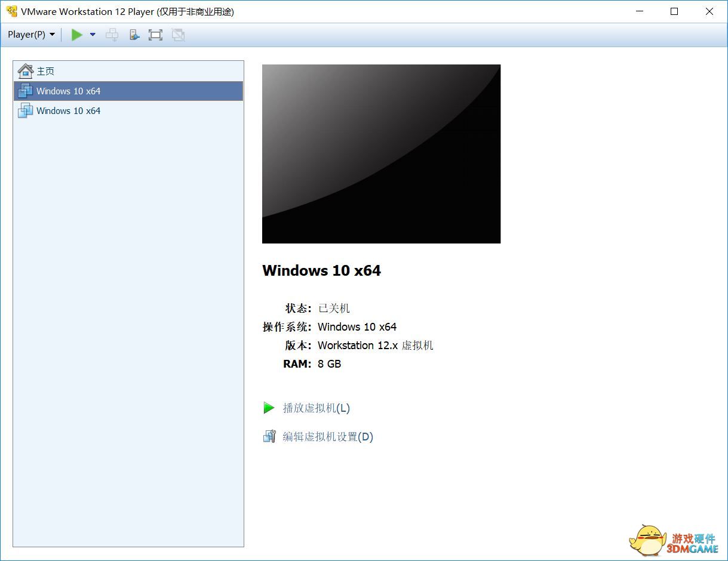Image resolution: width=728 pixels, height=561 pixels.
Task: Select the second, unhighlighted Windows 10 x64 VM
Action: point(128,110)
